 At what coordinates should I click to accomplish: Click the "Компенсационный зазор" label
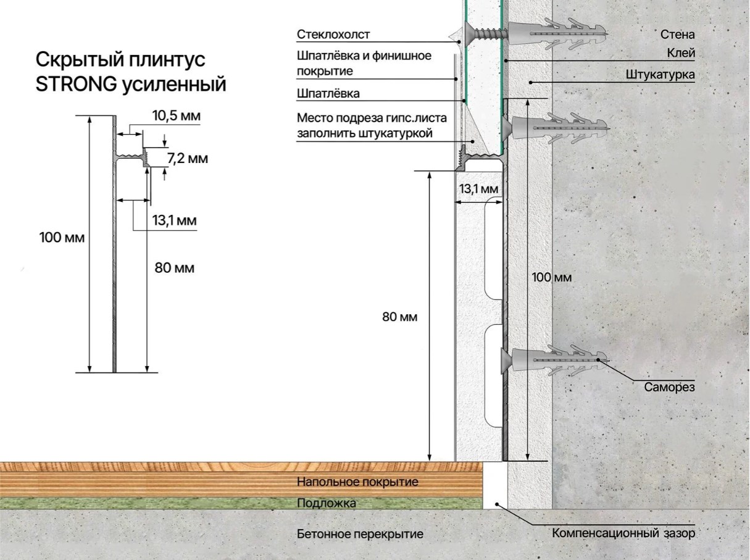[x=623, y=533]
